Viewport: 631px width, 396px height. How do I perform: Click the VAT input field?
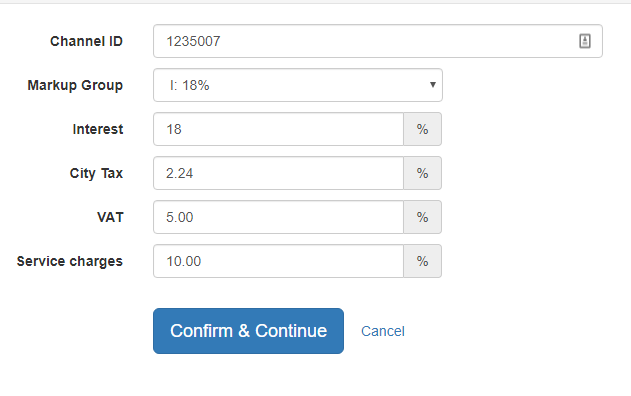point(278,217)
